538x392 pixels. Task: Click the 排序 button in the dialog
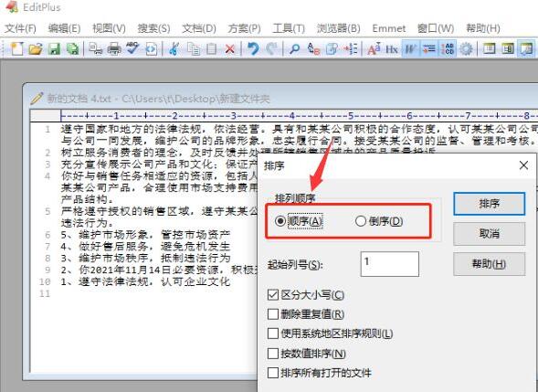pyautogui.click(x=490, y=204)
